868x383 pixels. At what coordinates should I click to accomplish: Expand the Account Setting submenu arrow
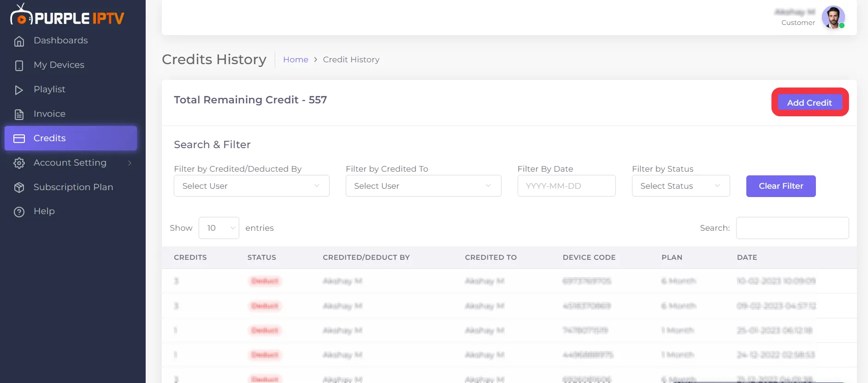click(x=130, y=163)
